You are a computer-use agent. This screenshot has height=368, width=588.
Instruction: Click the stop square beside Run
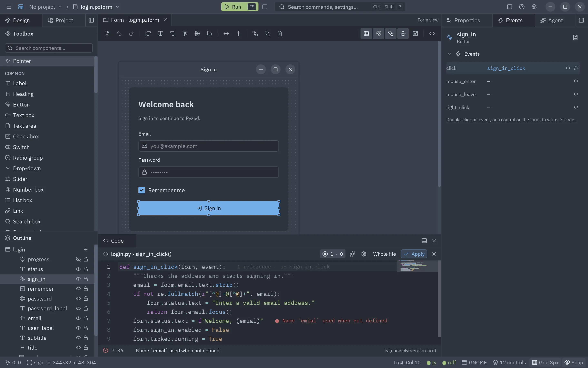[265, 7]
